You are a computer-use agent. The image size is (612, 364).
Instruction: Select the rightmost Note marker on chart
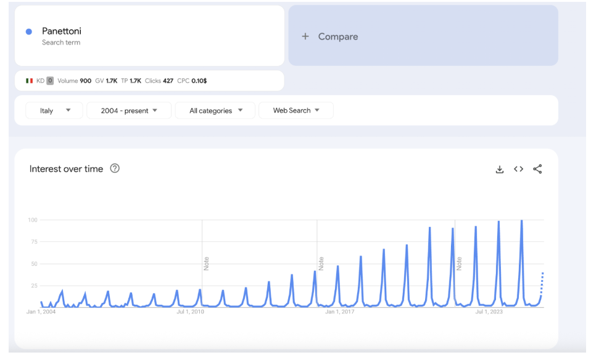459,263
